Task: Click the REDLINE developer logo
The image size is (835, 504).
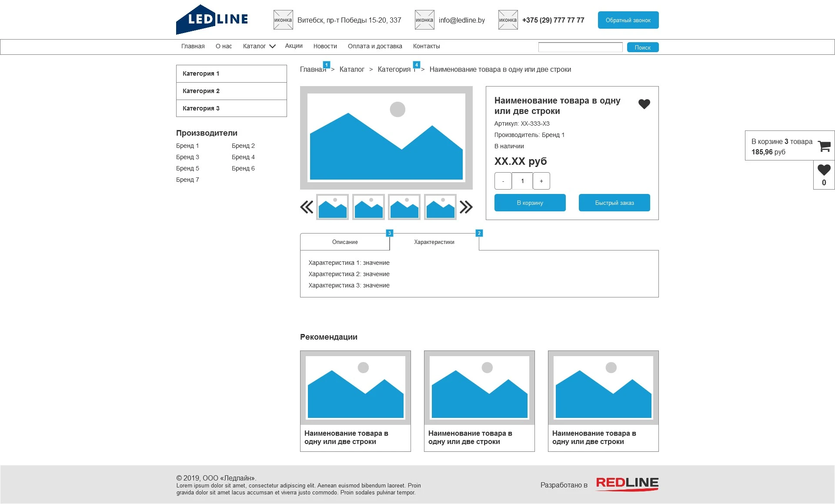Action: pyautogui.click(x=627, y=484)
